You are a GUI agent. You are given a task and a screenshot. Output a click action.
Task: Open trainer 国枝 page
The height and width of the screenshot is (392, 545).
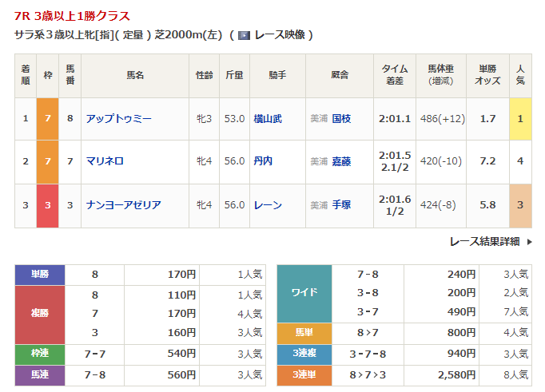342,118
